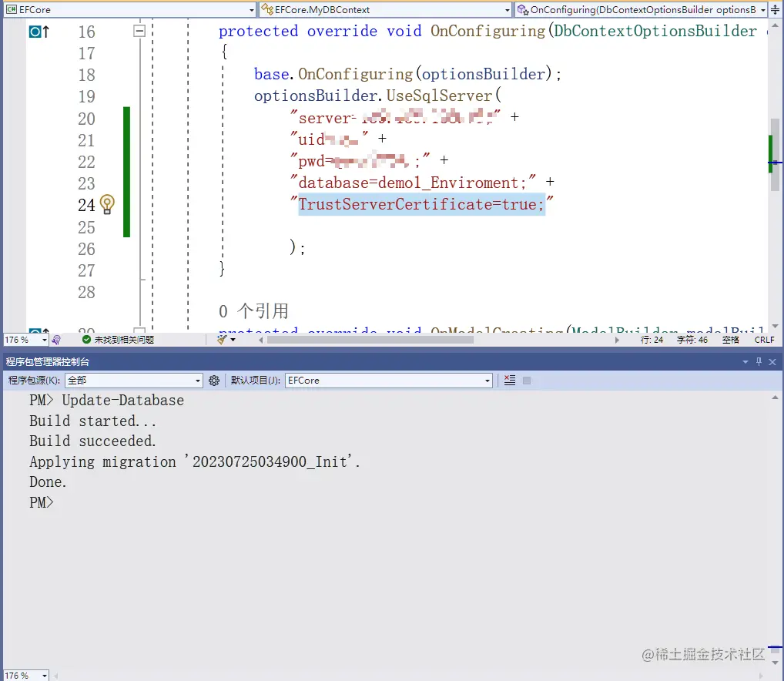Click the UseSqlServer method call on line 19

[439, 96]
